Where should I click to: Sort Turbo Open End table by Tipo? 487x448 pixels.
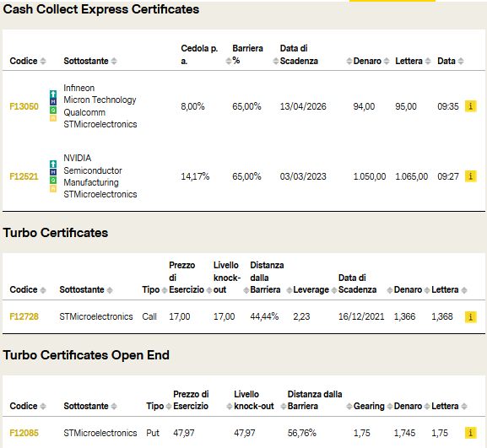click(x=169, y=407)
